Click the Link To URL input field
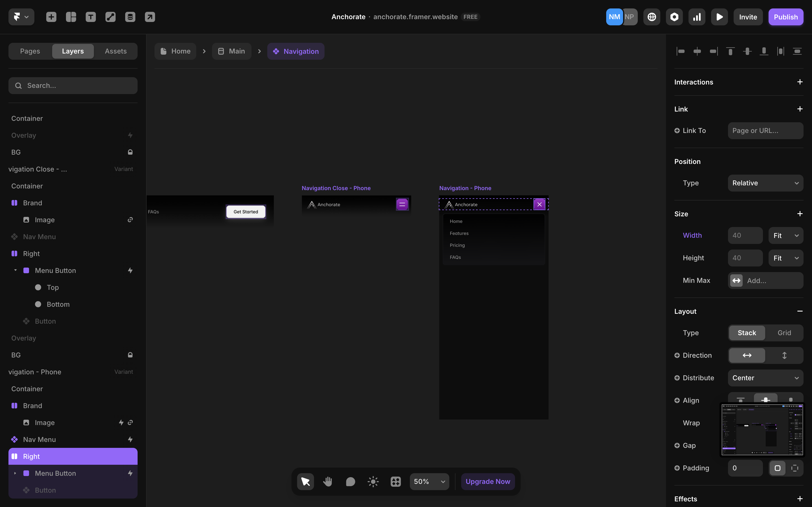Image resolution: width=812 pixels, height=507 pixels. 765,130
